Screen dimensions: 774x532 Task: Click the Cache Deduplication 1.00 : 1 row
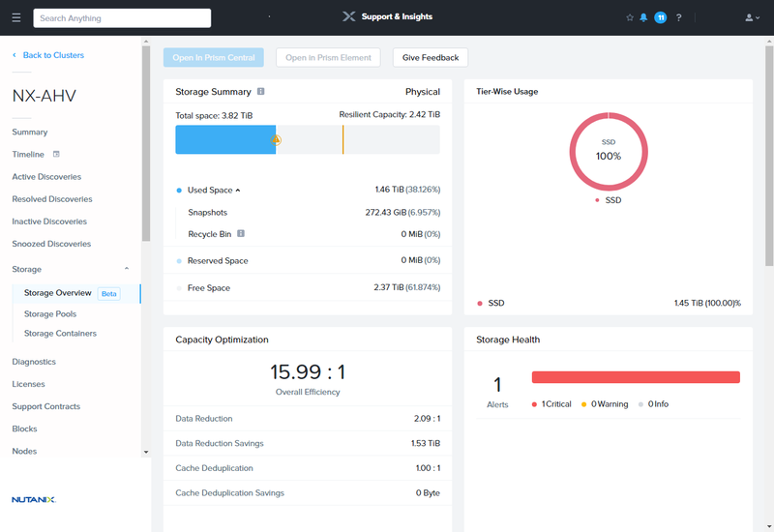click(308, 468)
